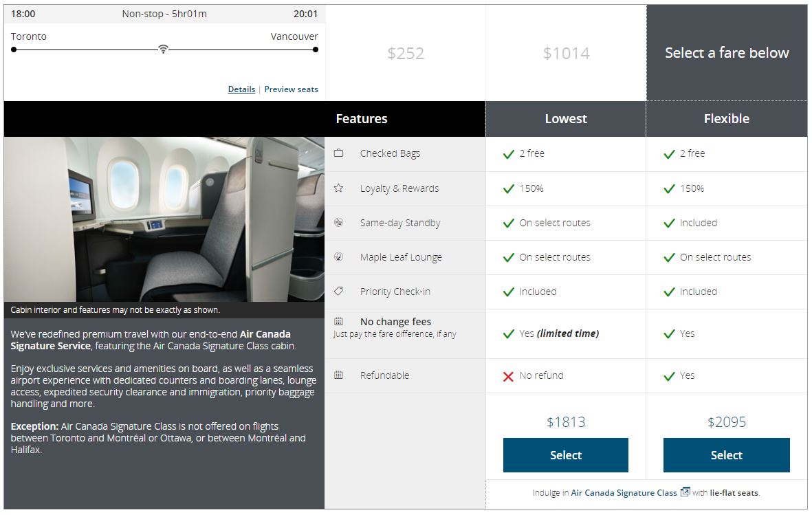Image resolution: width=812 pixels, height=515 pixels.
Task: Click the Checked Bags suitcase icon
Action: click(x=338, y=153)
